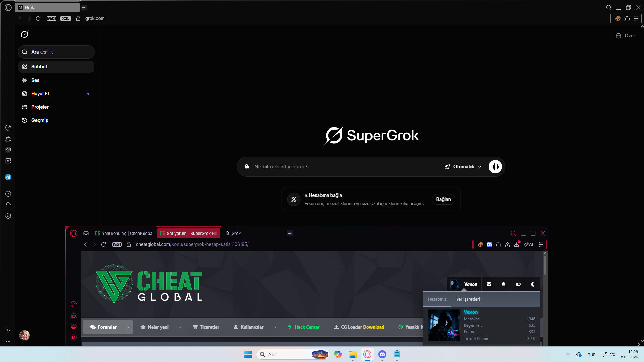The width and height of the screenshot is (644, 362).
Task: Click the GX icon in Opera sidebar
Action: [x=8, y=330]
